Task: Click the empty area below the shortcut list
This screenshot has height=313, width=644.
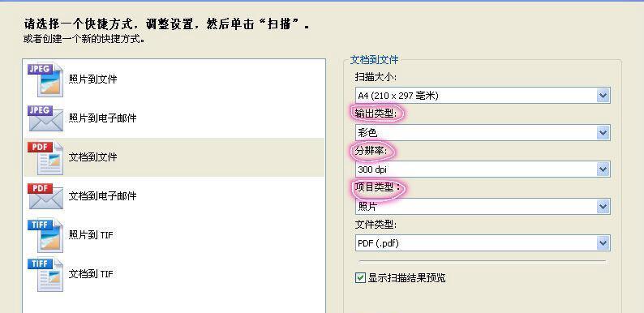Action: [174, 303]
